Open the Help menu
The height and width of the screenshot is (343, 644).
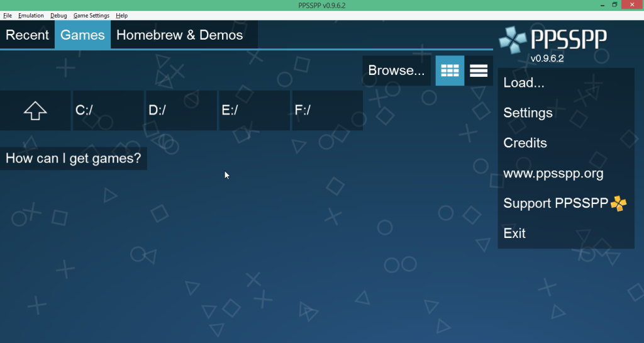click(121, 16)
